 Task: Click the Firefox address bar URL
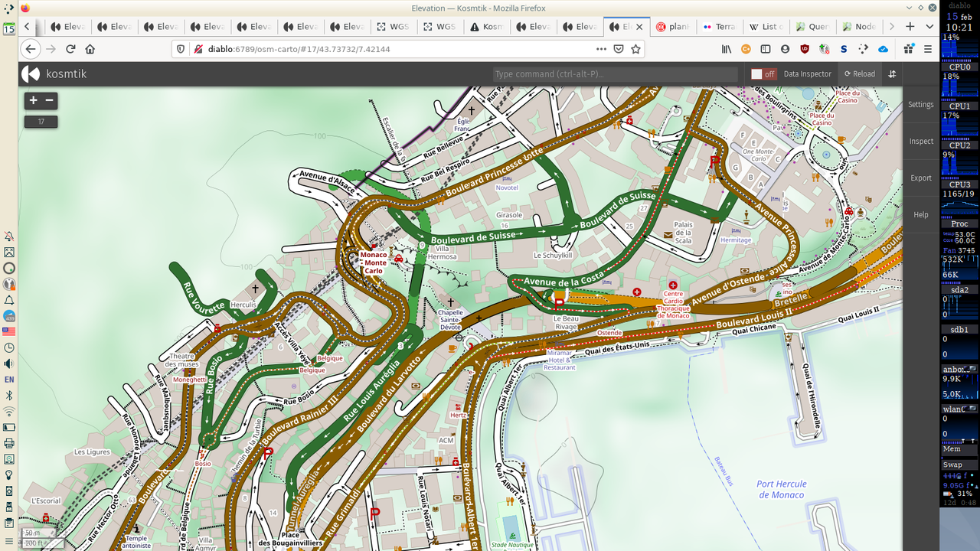299,49
